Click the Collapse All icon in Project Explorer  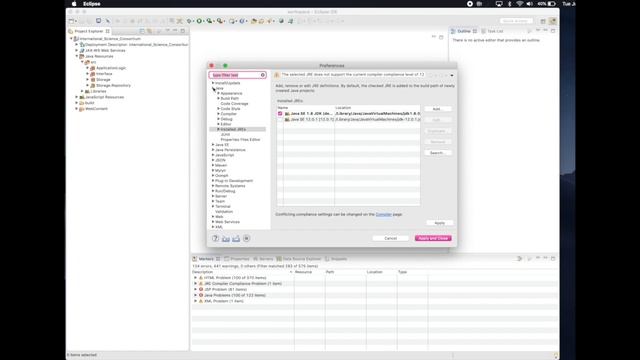(142, 31)
